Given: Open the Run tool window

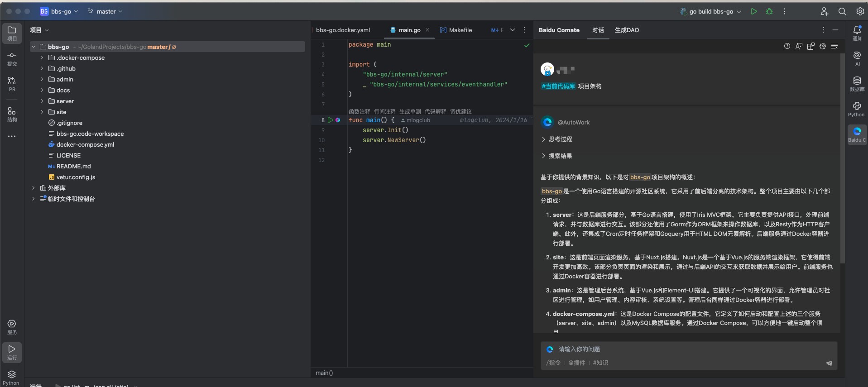Looking at the screenshot, I should pos(12,353).
